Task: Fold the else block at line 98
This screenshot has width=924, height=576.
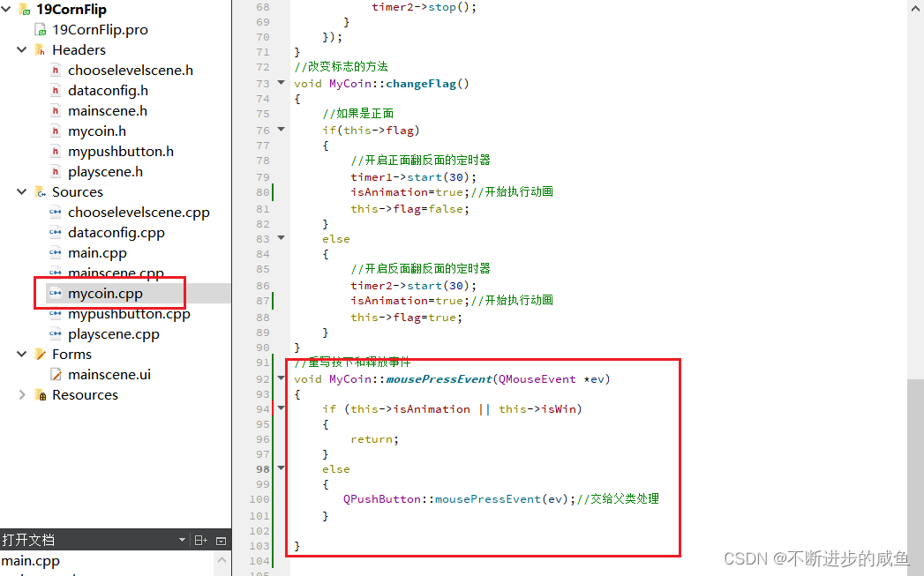Action: [x=282, y=468]
